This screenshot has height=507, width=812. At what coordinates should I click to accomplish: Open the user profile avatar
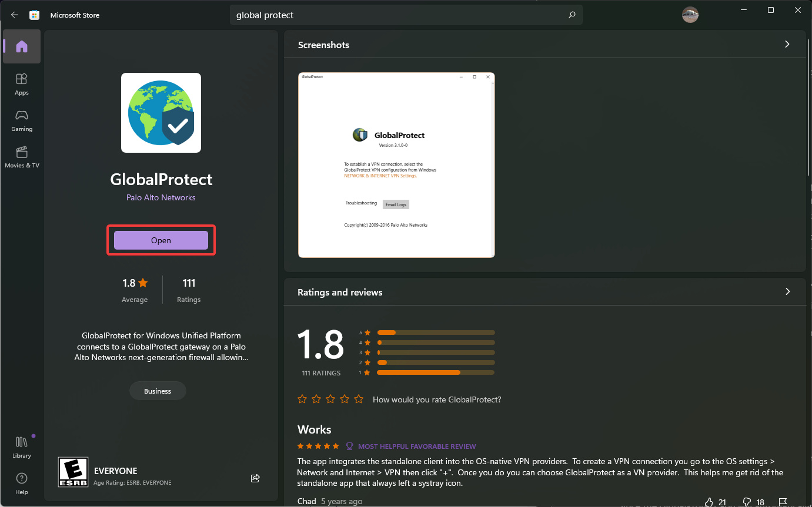(690, 15)
